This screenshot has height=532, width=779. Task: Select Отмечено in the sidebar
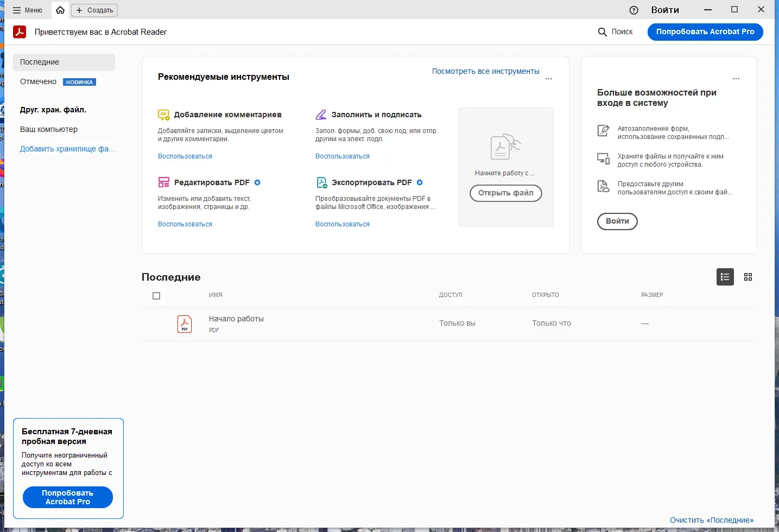pyautogui.click(x=38, y=81)
